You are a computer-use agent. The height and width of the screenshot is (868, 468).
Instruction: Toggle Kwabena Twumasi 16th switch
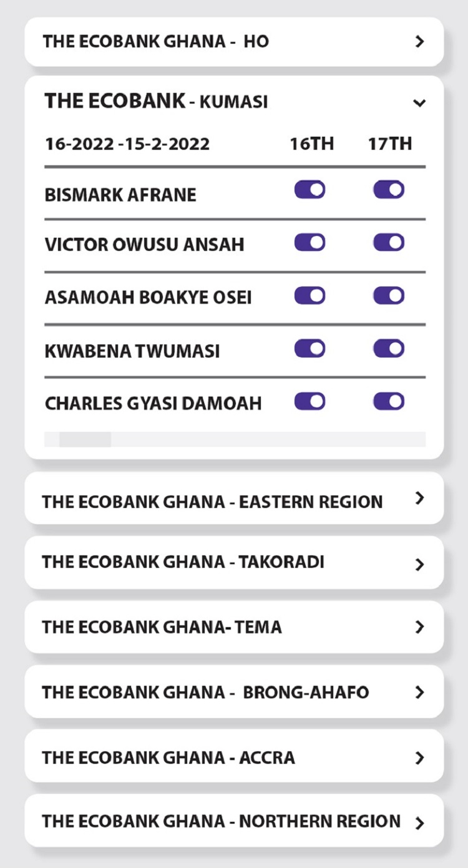[310, 348]
